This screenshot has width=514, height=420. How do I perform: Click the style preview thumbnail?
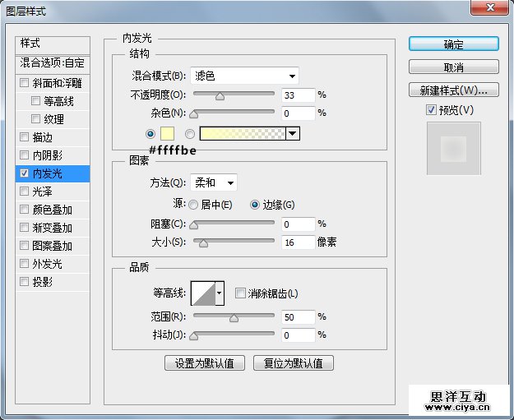[x=454, y=149]
